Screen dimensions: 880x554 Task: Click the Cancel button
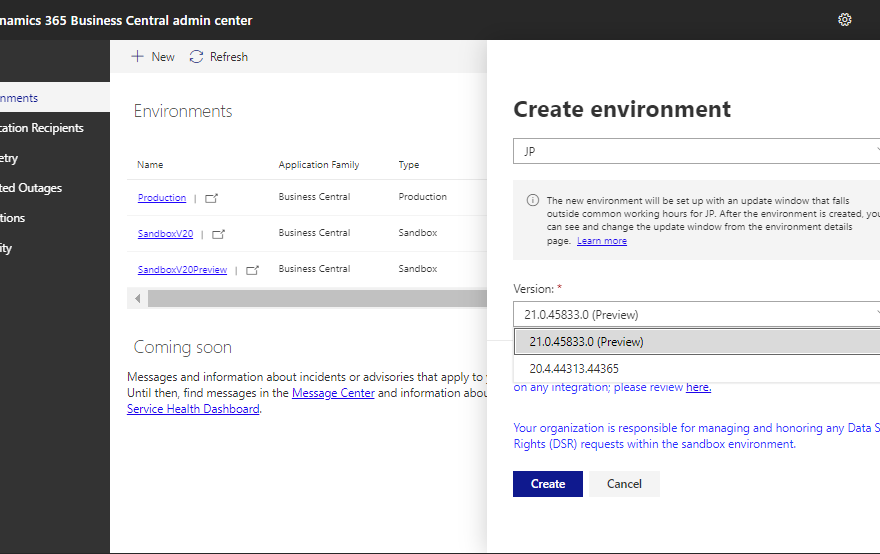tap(624, 484)
